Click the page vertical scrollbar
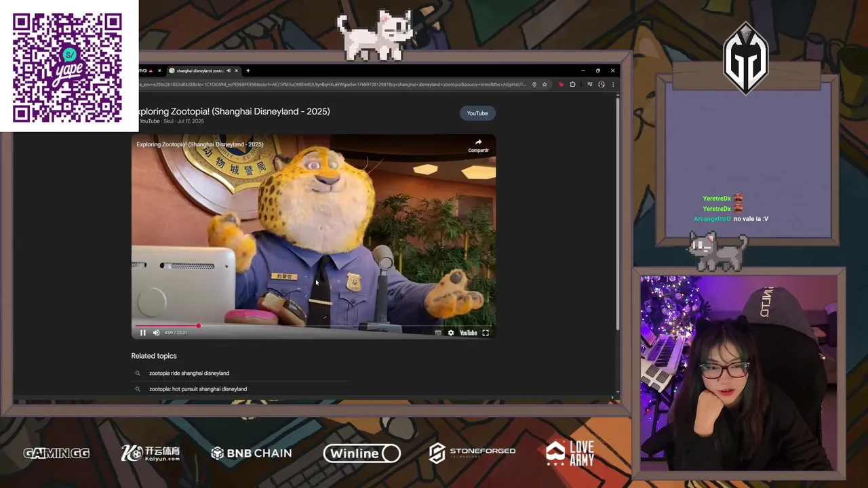Image resolution: width=868 pixels, height=488 pixels. (x=617, y=213)
